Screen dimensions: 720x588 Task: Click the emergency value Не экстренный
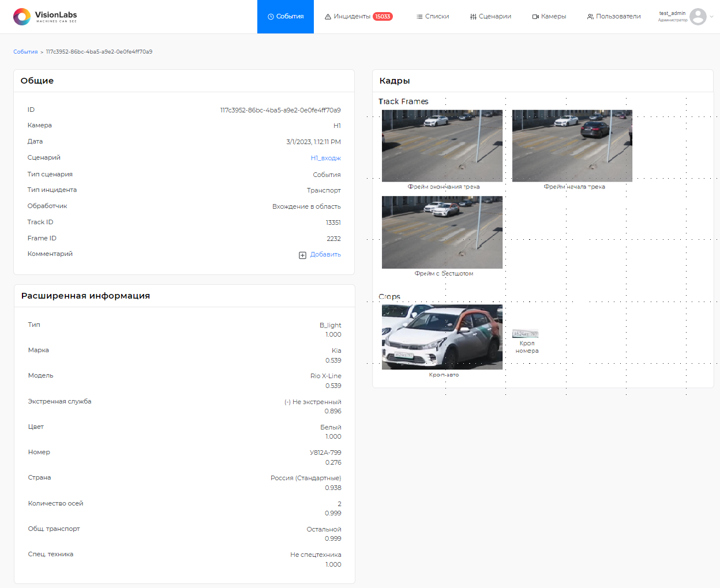click(317, 402)
